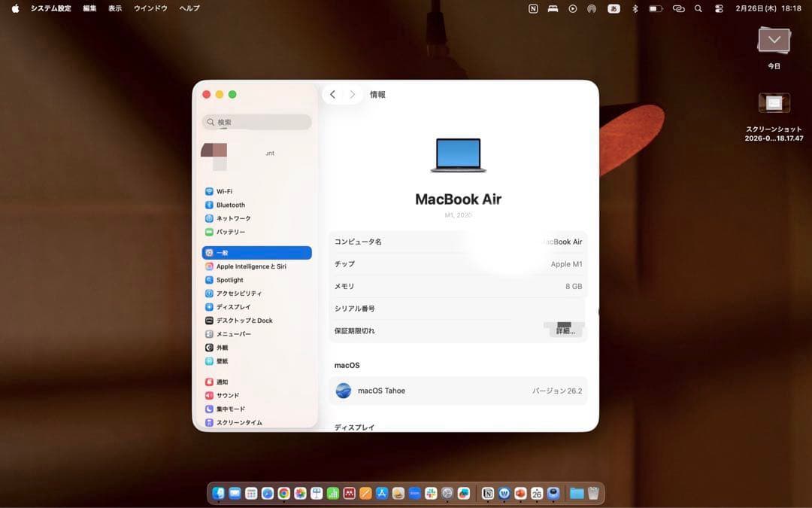Click the AirDrop menu bar icon
This screenshot has width=812, height=508.
(x=592, y=8)
